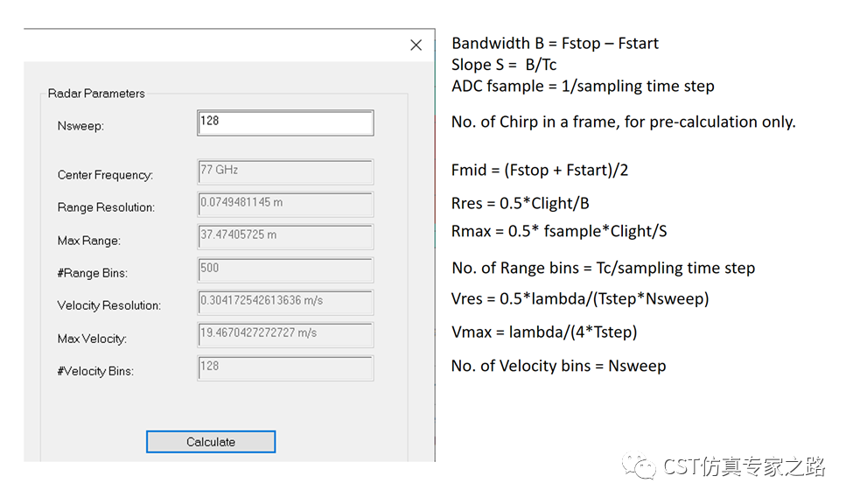The height and width of the screenshot is (504, 853).
Task: Click the WeChat logo icon
Action: 640,465
